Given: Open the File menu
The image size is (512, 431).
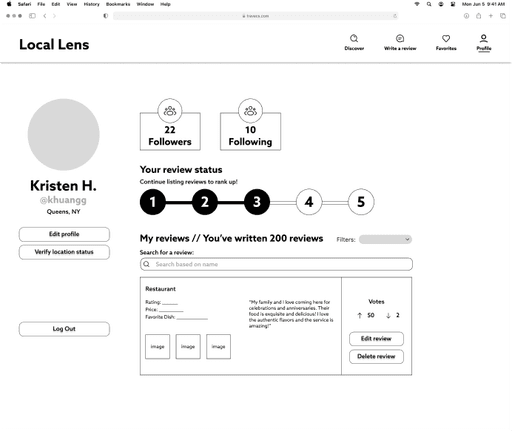Looking at the screenshot, I should 41,4.
